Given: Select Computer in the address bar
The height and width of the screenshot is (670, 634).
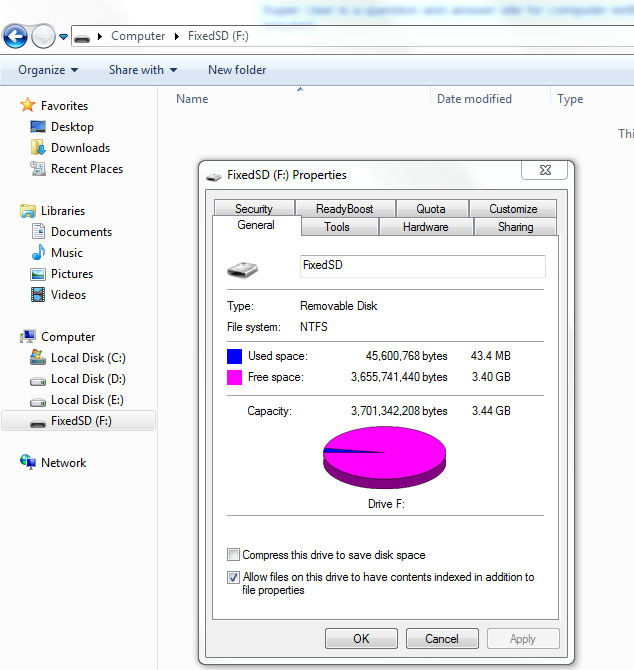Looking at the screenshot, I should 138,36.
